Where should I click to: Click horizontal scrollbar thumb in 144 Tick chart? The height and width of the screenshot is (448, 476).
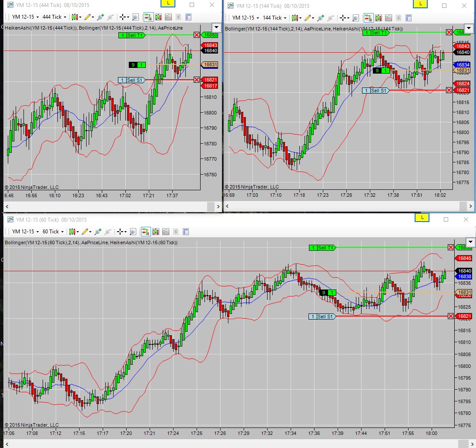point(463,206)
